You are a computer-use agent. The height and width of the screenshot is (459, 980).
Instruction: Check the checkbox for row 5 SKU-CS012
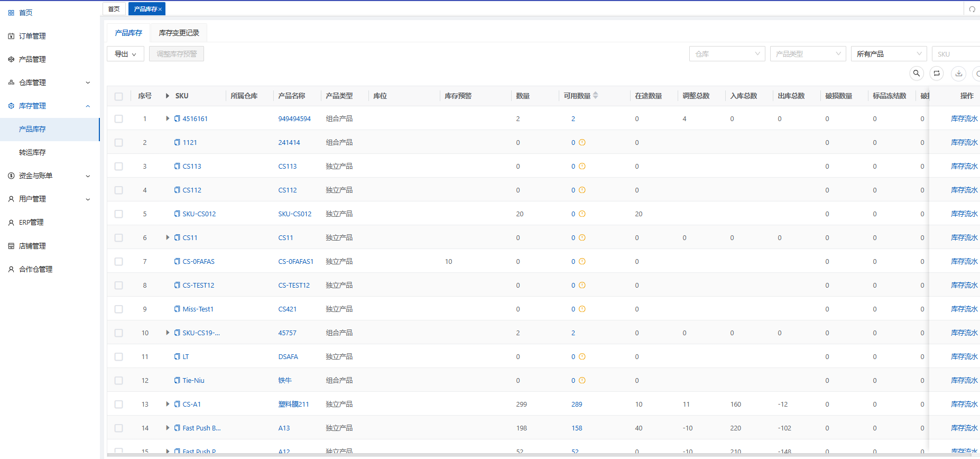click(118, 214)
